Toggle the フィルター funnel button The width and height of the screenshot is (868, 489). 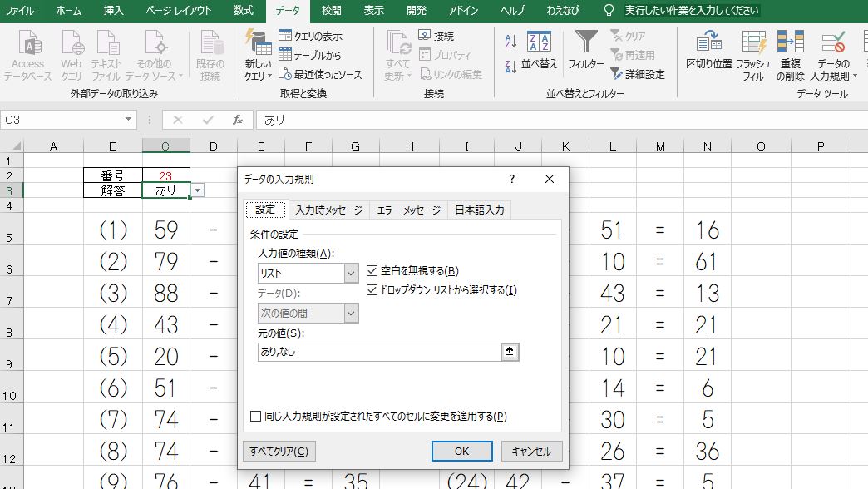(x=585, y=51)
